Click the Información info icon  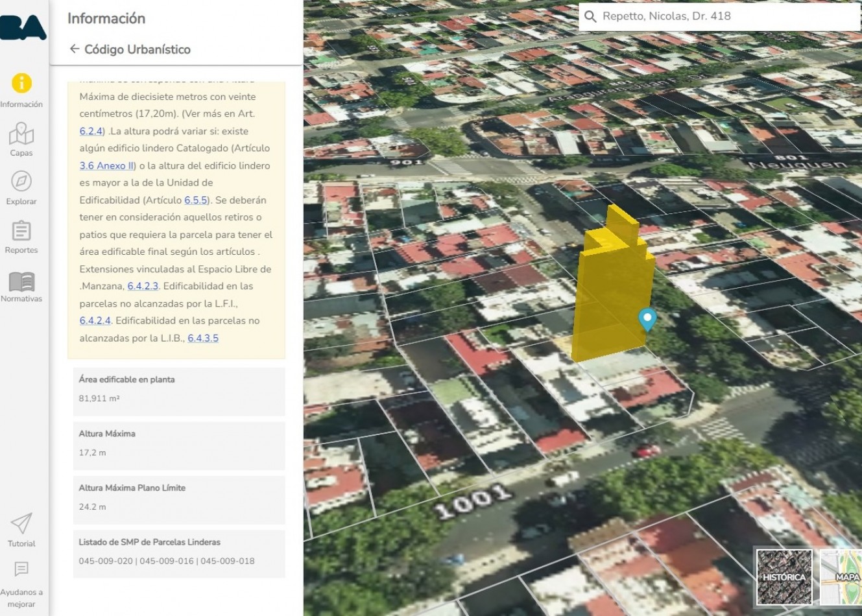[x=21, y=83]
